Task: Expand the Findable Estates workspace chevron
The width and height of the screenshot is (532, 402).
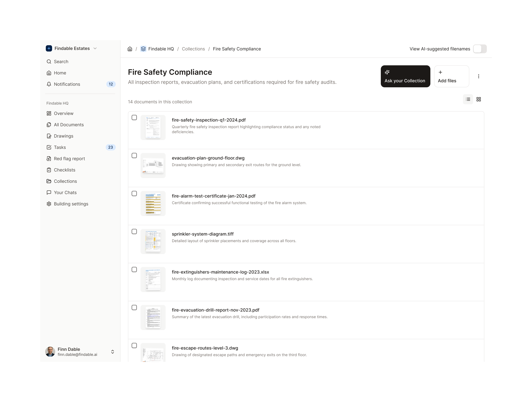Action: coord(95,48)
